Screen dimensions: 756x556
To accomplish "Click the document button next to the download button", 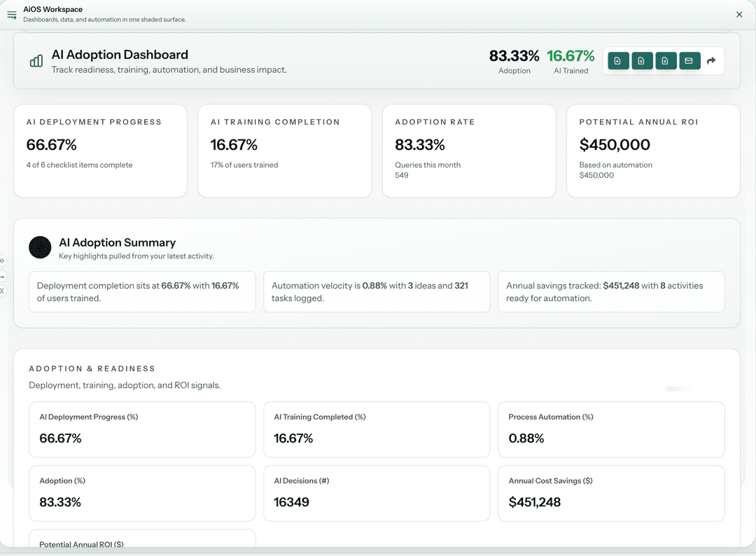I will [642, 61].
